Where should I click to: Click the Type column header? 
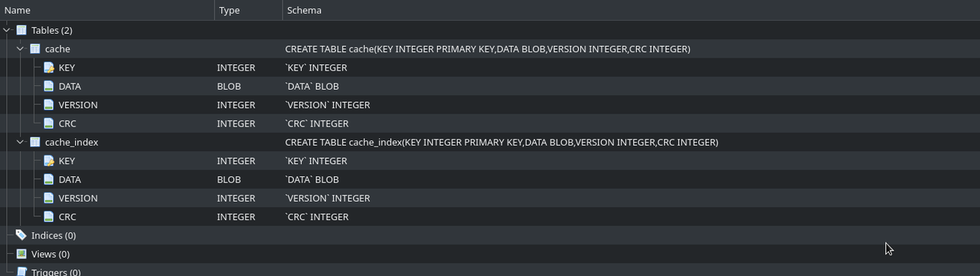point(249,10)
